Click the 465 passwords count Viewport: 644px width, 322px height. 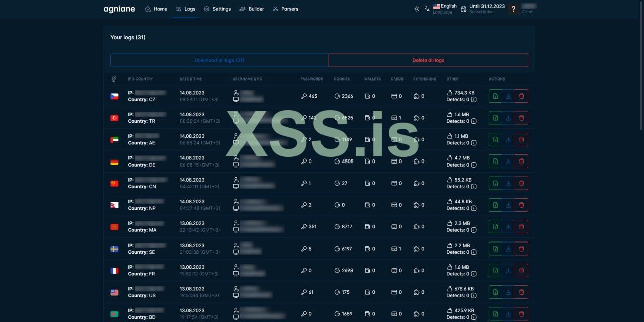[x=313, y=96]
